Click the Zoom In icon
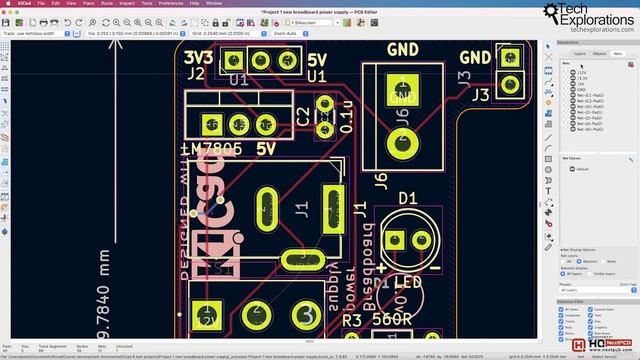 click(117, 23)
